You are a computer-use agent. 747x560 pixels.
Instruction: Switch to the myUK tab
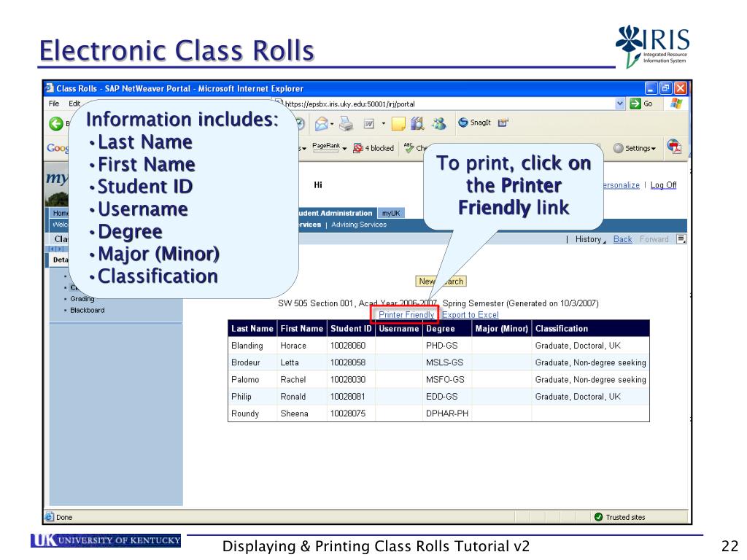391,213
